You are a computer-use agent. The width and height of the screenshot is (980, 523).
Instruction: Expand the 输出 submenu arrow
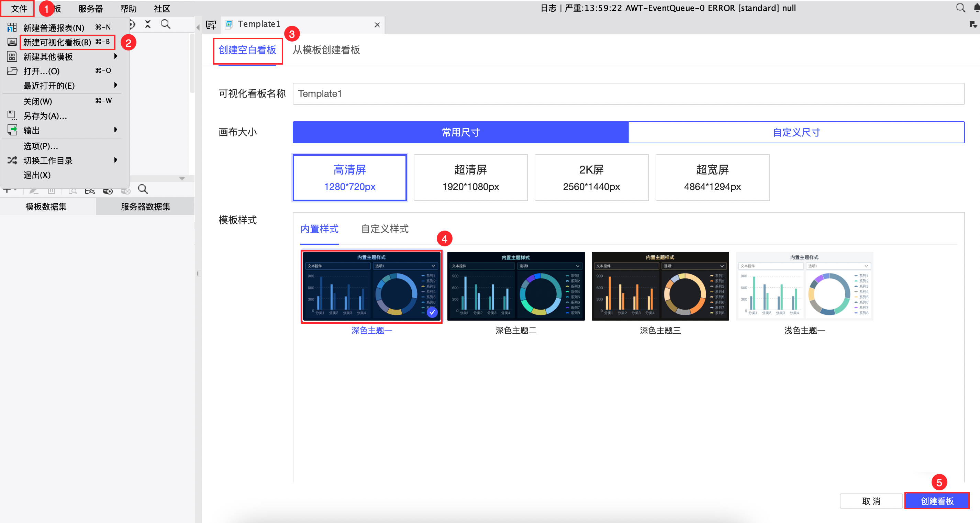tap(116, 130)
